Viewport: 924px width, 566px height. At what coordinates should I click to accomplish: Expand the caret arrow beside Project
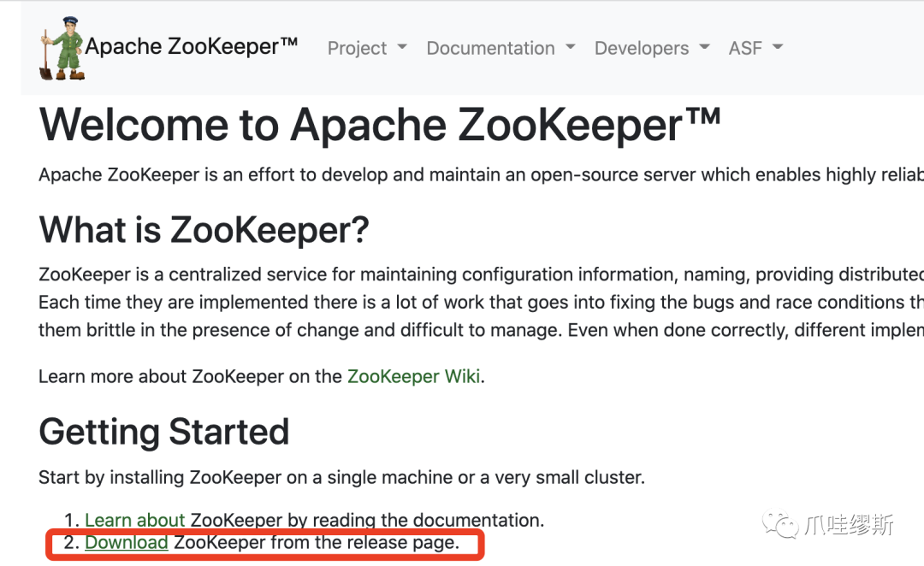coord(402,48)
